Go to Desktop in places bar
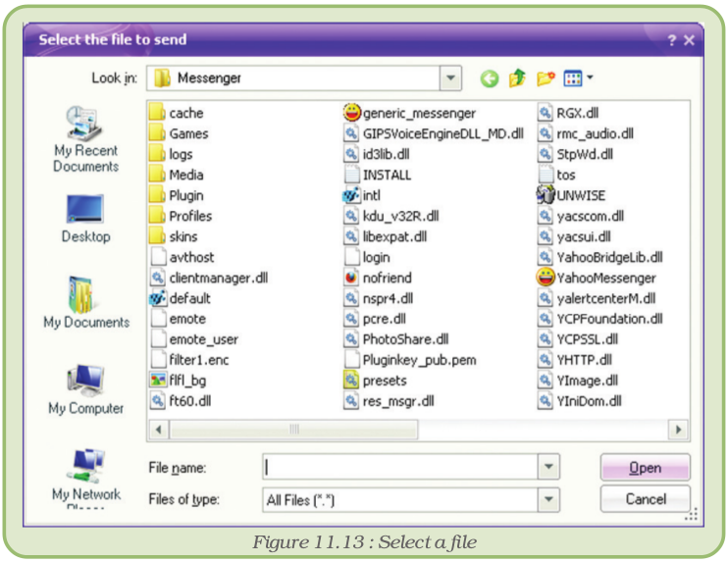Screen dimensions: 728x562 tap(85, 219)
